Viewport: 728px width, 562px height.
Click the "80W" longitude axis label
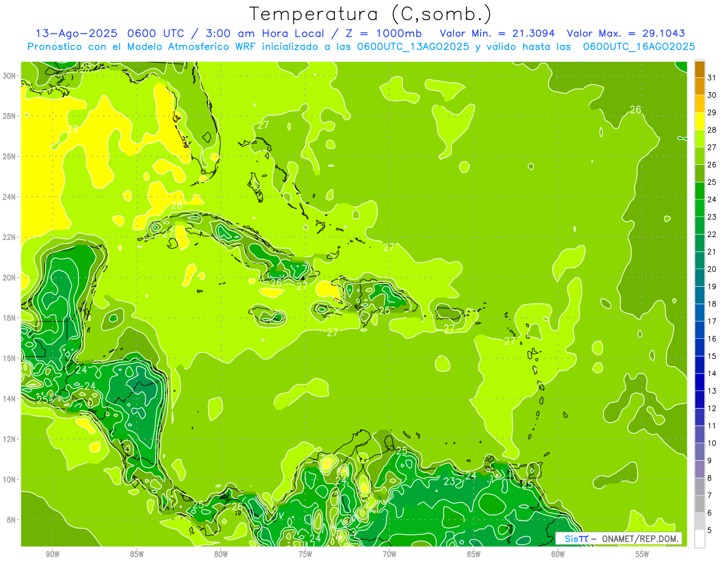(x=221, y=554)
